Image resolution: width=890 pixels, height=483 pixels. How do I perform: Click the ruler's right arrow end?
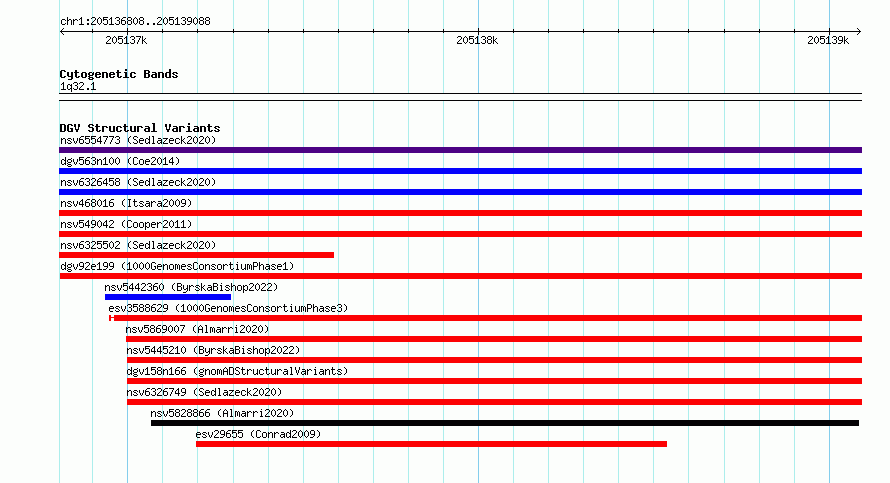coord(859,32)
